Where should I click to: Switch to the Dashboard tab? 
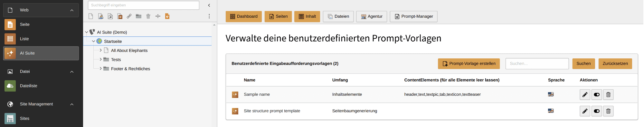244,16
